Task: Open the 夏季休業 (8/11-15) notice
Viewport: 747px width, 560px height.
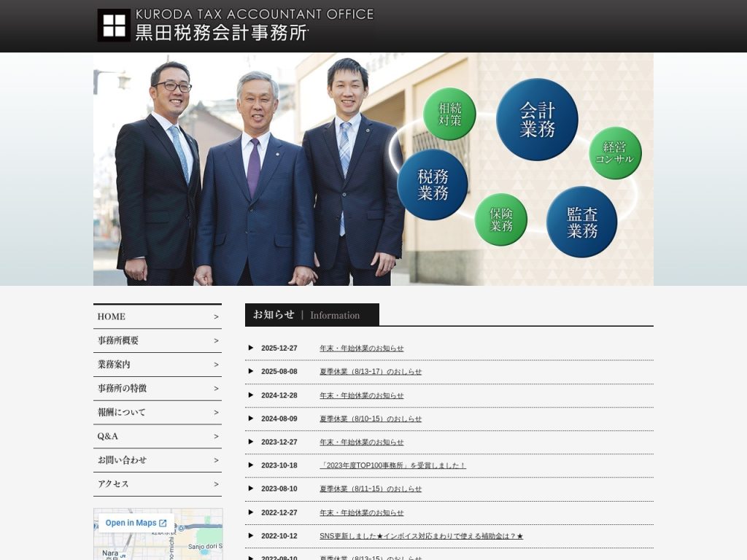Action: coord(371,489)
